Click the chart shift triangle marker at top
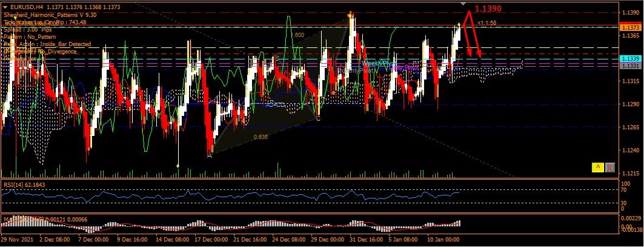This screenshot has height=247, width=644. (464, 4)
